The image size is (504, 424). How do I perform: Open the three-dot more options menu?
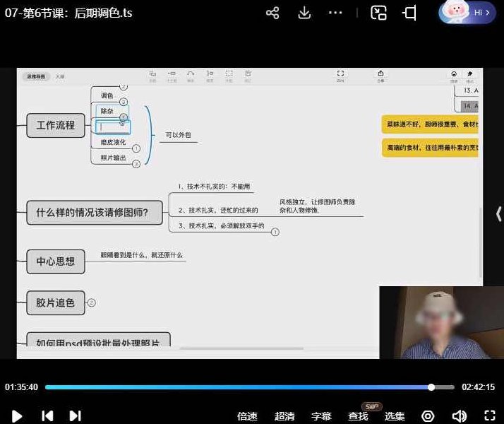point(335,13)
